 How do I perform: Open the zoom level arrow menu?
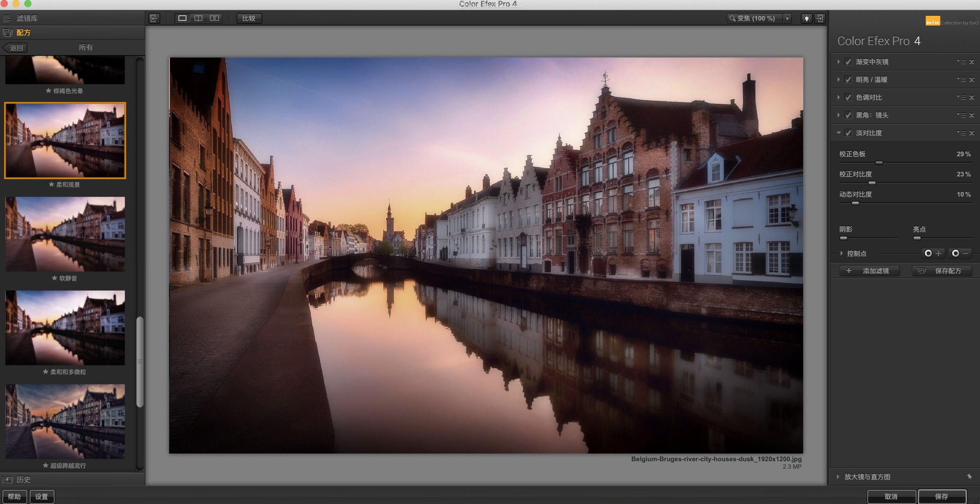(x=787, y=18)
